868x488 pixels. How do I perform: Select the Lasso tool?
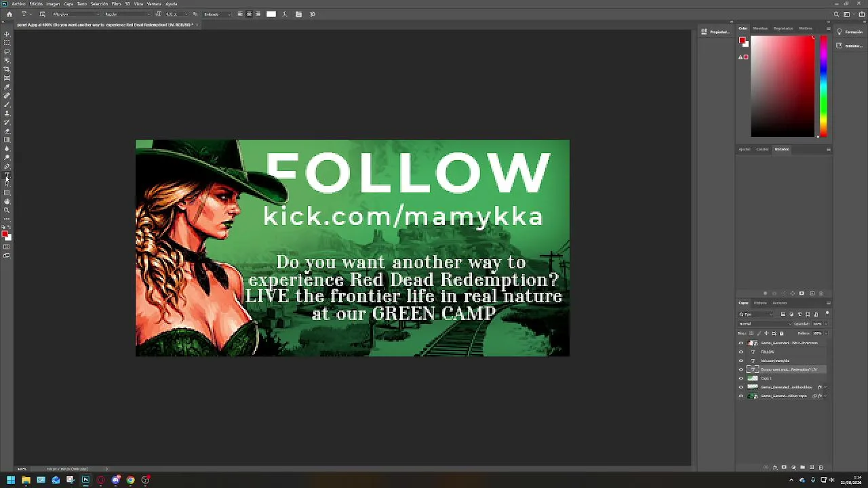(x=7, y=52)
